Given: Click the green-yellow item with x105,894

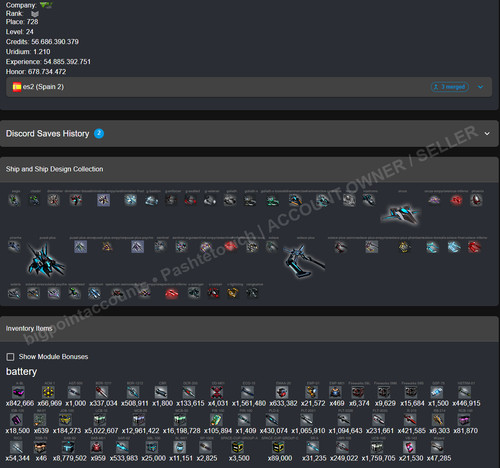Looking at the screenshot, I should [216, 419].
